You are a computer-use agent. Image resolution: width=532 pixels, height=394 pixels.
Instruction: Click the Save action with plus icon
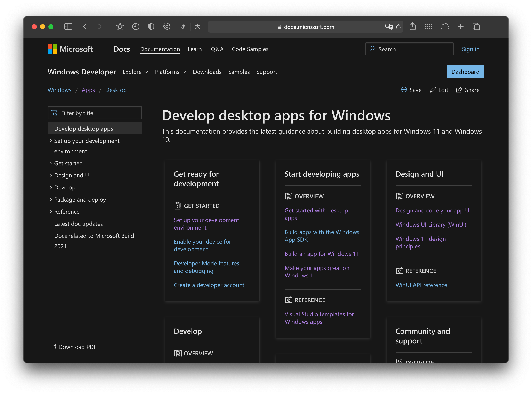pos(411,90)
